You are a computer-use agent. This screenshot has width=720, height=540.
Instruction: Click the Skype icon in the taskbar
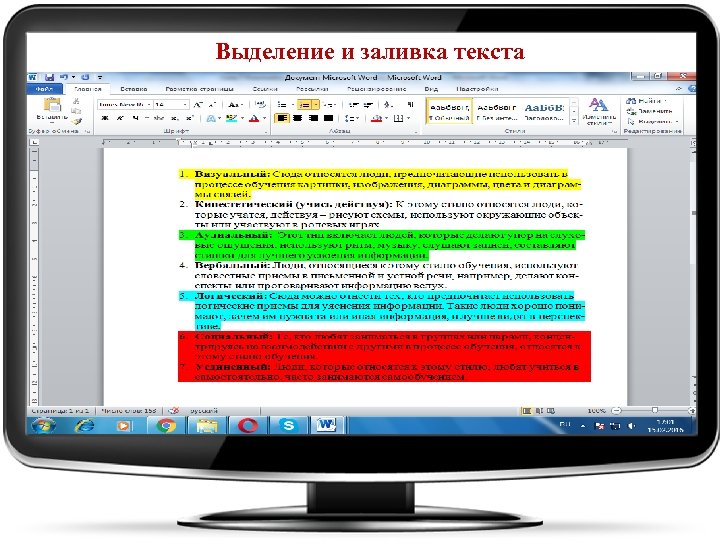(x=288, y=426)
